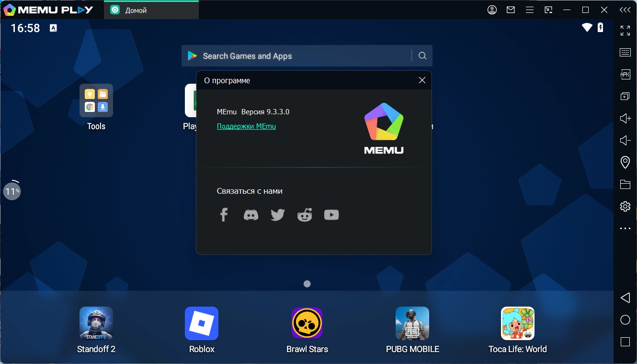Click the 16:58 clock
This screenshot has height=364, width=637.
point(25,28)
